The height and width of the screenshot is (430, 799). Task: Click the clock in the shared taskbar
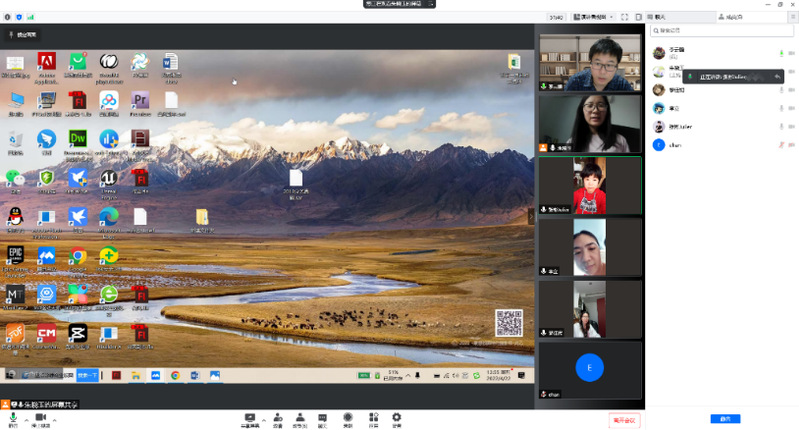pos(498,375)
